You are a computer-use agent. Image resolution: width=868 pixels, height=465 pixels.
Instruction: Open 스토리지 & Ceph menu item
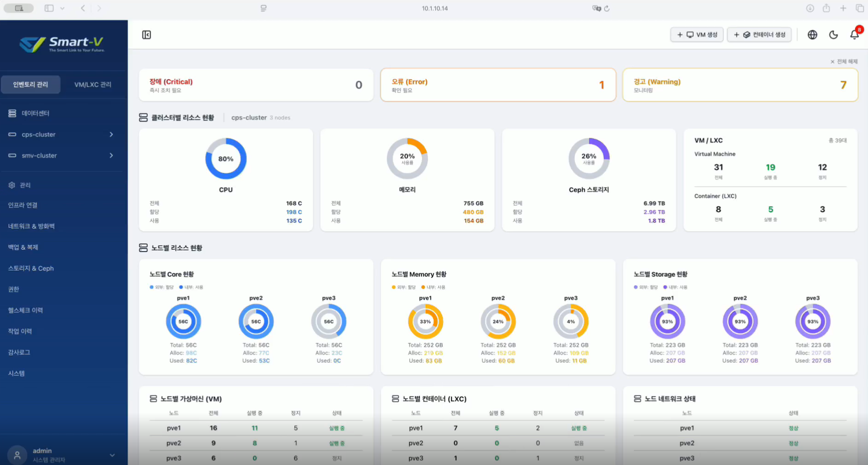pyautogui.click(x=31, y=268)
